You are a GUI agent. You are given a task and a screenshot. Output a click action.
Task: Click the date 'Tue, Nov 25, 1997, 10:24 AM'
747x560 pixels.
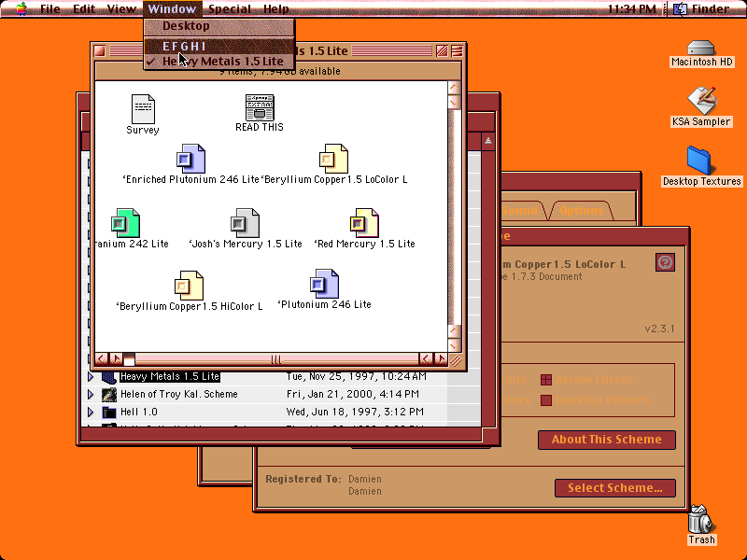click(357, 377)
